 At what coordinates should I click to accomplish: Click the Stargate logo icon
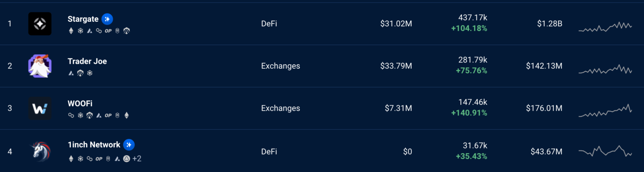(40, 23)
